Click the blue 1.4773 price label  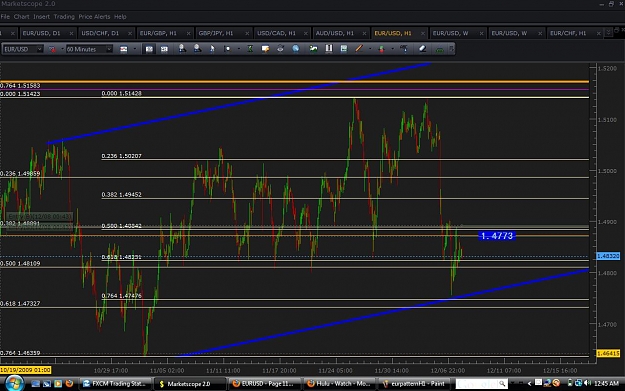click(497, 236)
